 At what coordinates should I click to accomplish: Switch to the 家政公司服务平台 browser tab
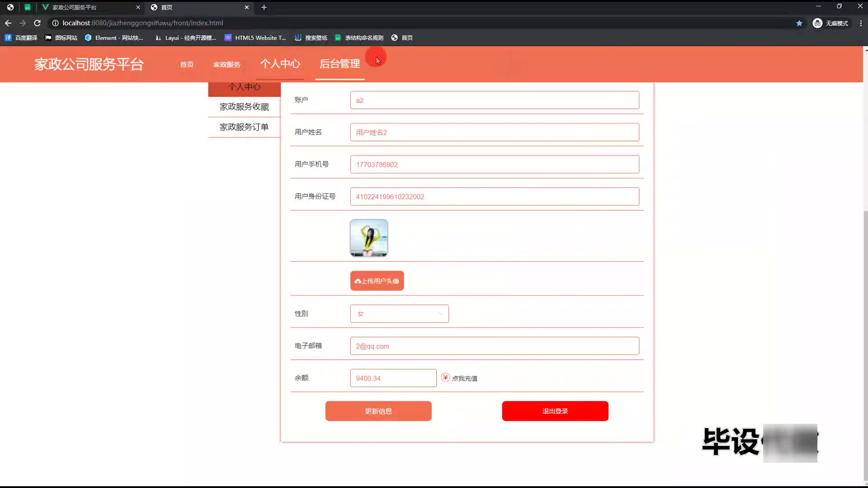pos(75,7)
